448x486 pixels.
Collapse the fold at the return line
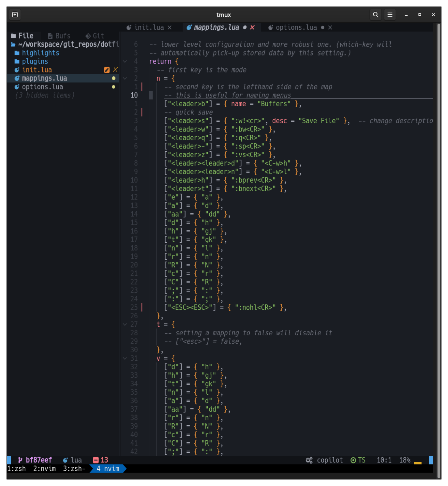click(x=125, y=61)
